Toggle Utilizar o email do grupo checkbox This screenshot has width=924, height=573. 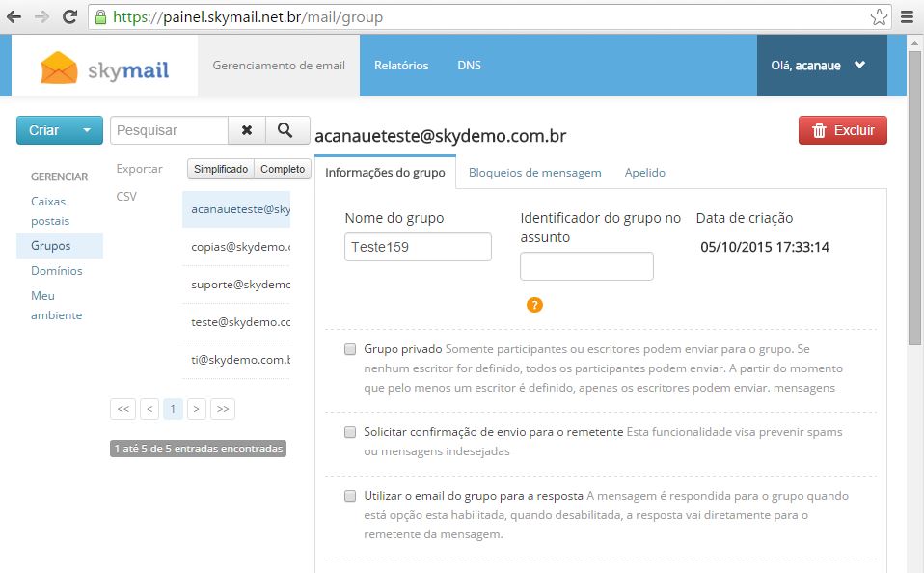coord(350,497)
